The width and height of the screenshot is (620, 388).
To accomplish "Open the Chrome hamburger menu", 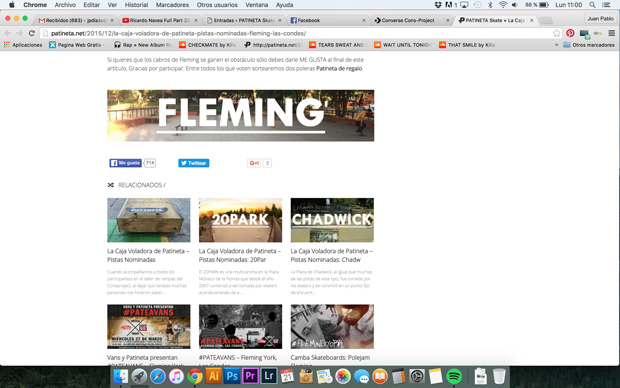I will pos(611,33).
